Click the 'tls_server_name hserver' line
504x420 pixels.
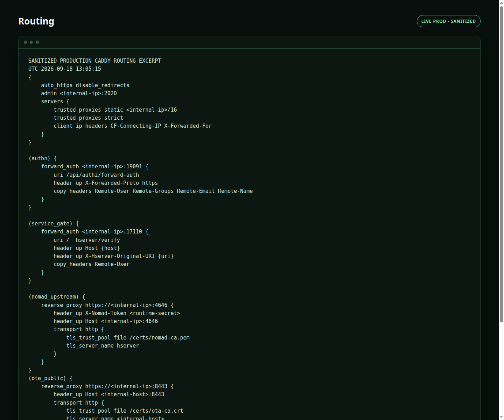(x=103, y=346)
